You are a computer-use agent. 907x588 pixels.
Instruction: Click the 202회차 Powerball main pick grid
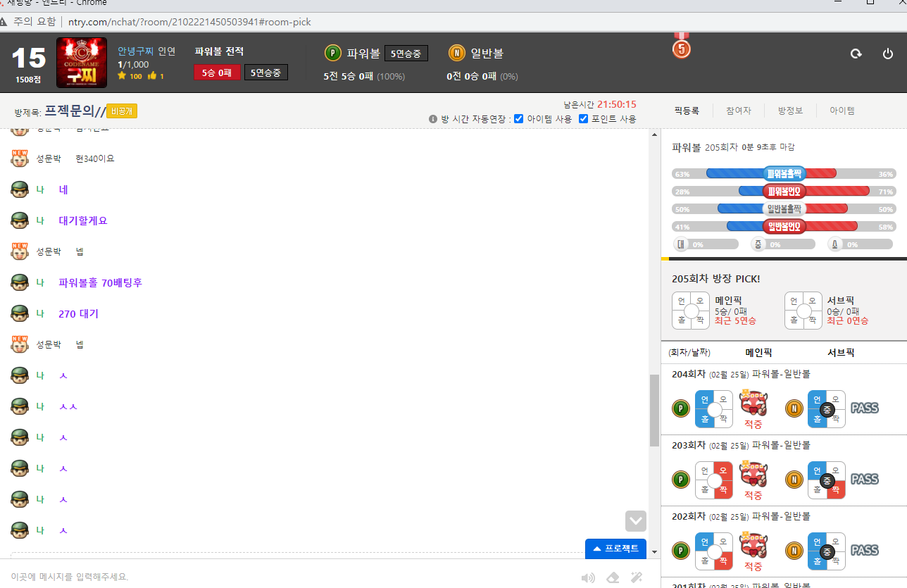pos(714,551)
